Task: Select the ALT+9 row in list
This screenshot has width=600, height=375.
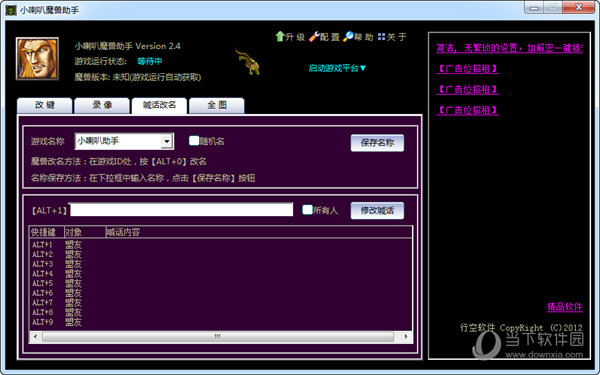Action: [220, 322]
